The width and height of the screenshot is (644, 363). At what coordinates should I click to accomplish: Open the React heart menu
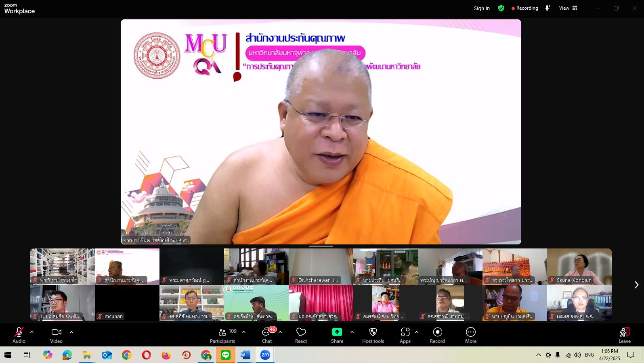[301, 335]
